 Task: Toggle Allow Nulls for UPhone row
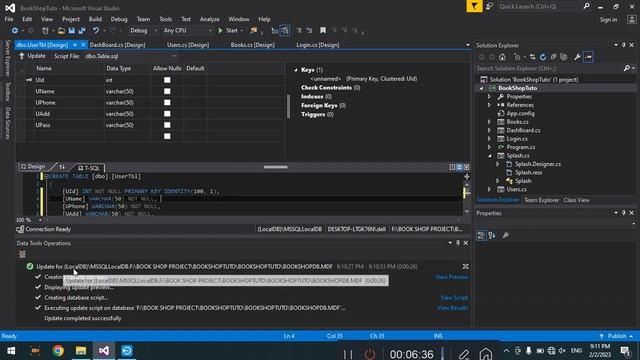click(x=167, y=102)
